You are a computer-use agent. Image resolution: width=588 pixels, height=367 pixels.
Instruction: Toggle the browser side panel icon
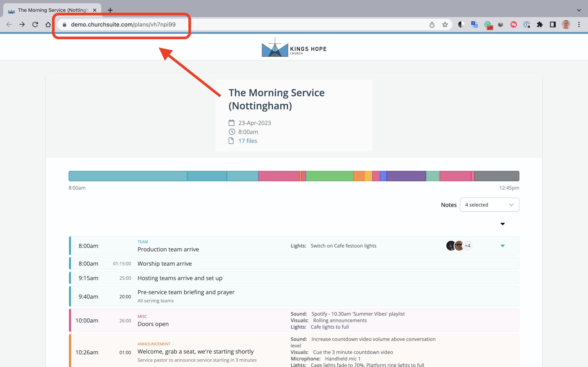(553, 24)
